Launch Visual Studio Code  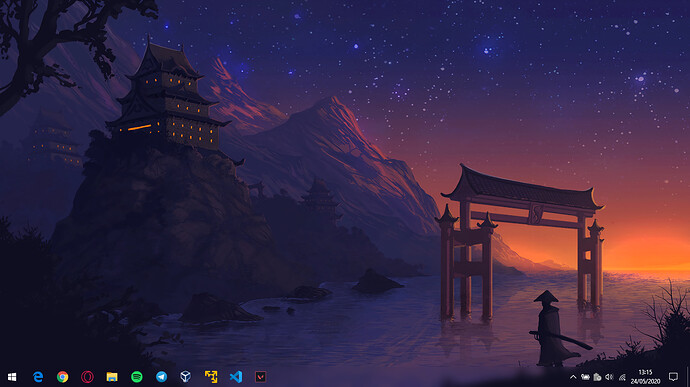236,377
